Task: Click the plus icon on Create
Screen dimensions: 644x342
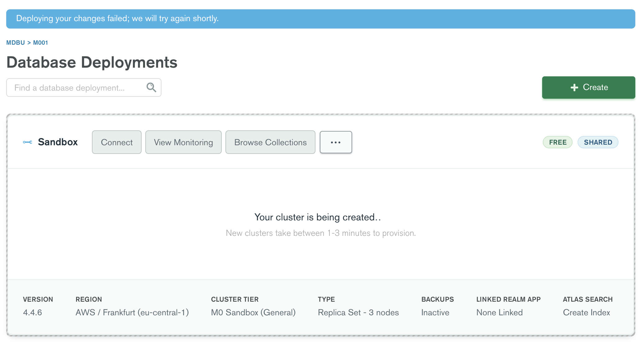Action: [574, 88]
